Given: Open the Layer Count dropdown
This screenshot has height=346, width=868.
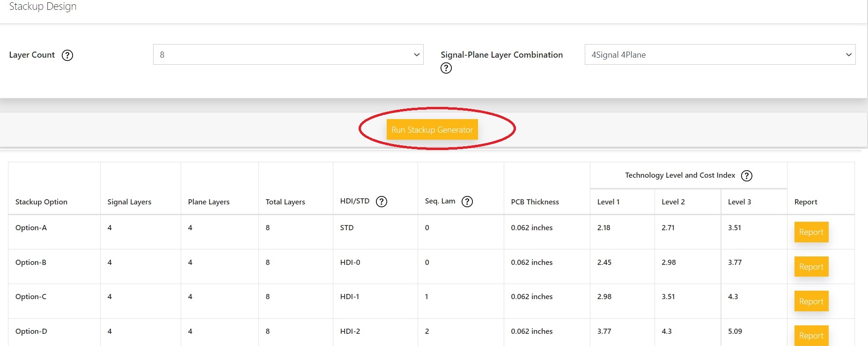Looking at the screenshot, I should pyautogui.click(x=288, y=54).
